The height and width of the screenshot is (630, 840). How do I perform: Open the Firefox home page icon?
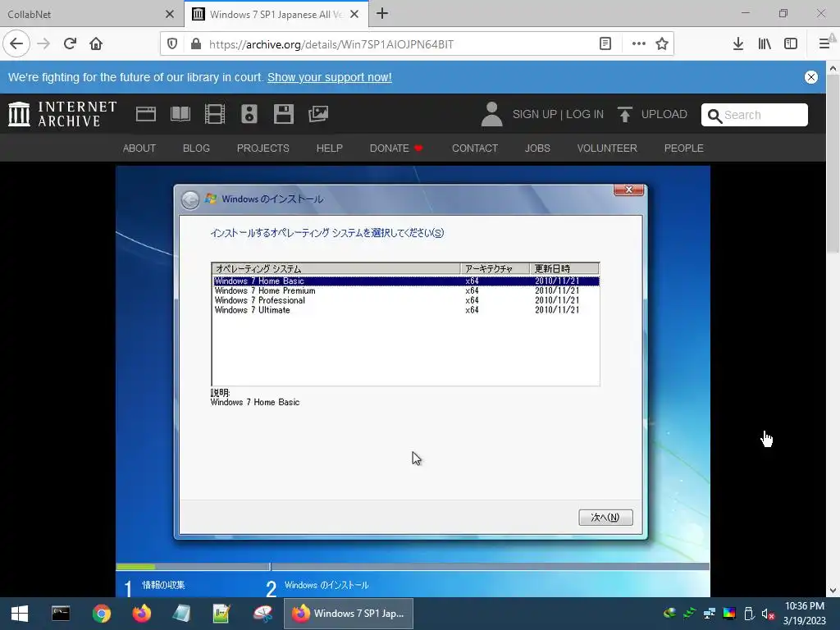(x=96, y=43)
